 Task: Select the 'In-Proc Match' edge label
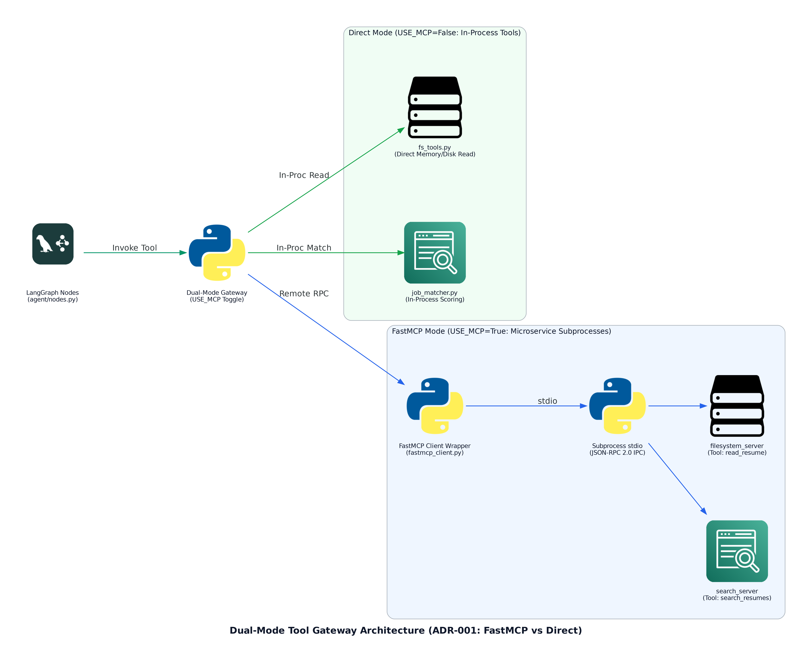[304, 248]
